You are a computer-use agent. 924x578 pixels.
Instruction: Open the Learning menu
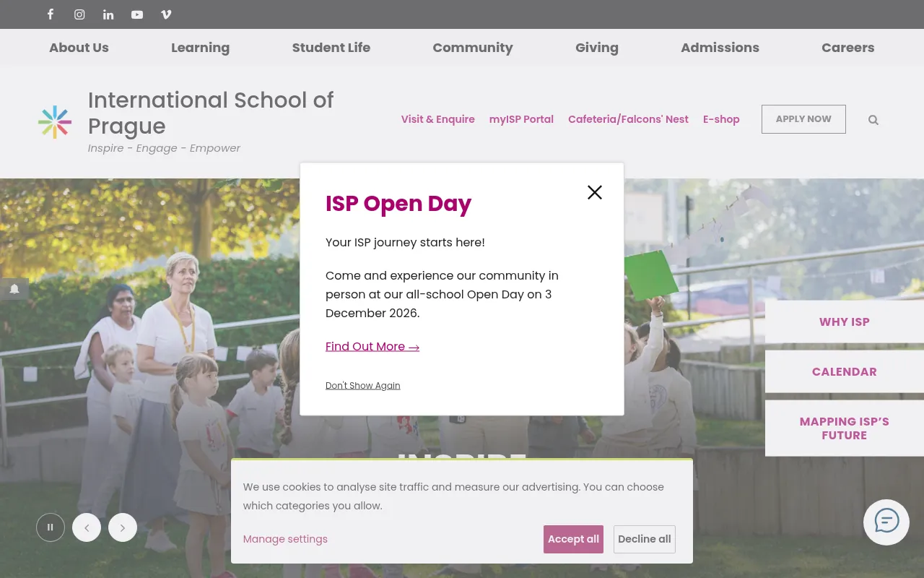coord(200,48)
